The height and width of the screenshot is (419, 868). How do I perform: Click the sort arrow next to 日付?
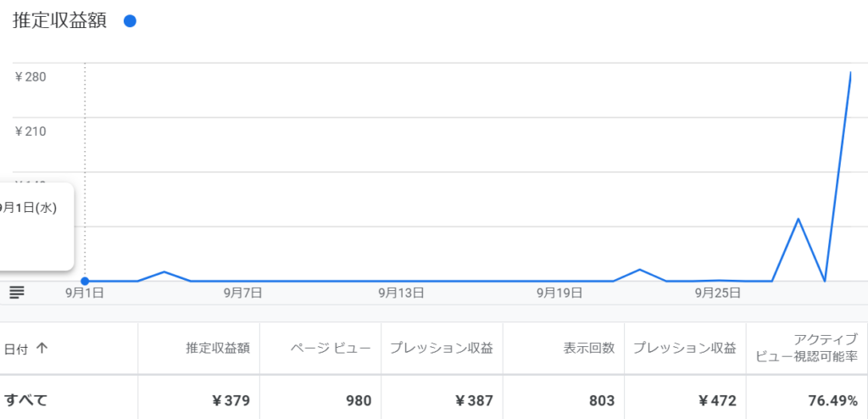coord(42,348)
